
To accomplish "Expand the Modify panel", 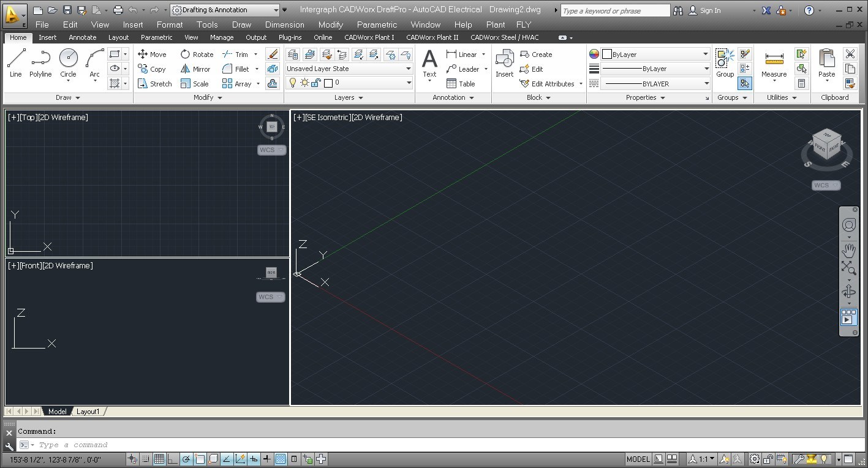I will click(208, 97).
